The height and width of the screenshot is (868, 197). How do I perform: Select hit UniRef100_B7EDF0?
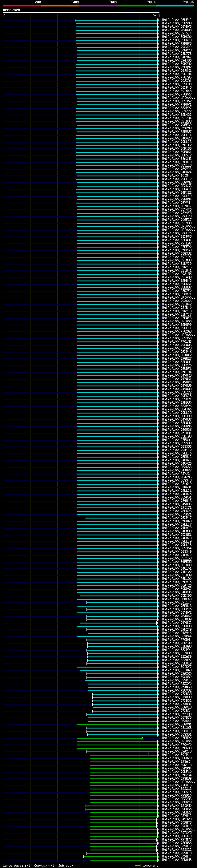177,162
